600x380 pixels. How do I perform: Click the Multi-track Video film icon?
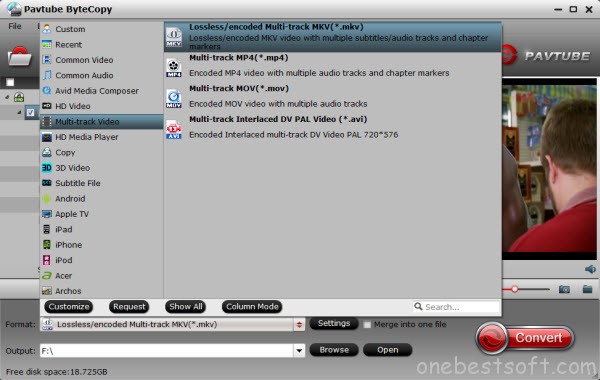(x=47, y=122)
